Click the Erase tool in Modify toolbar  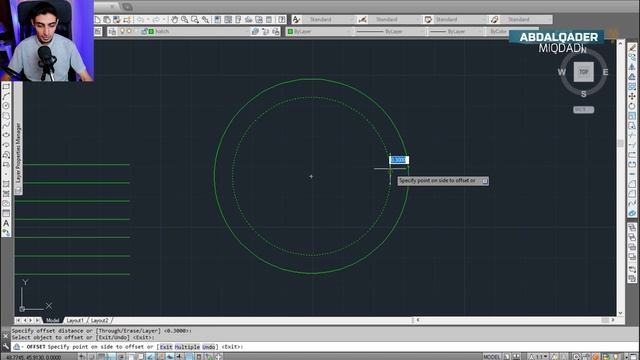tap(632, 47)
